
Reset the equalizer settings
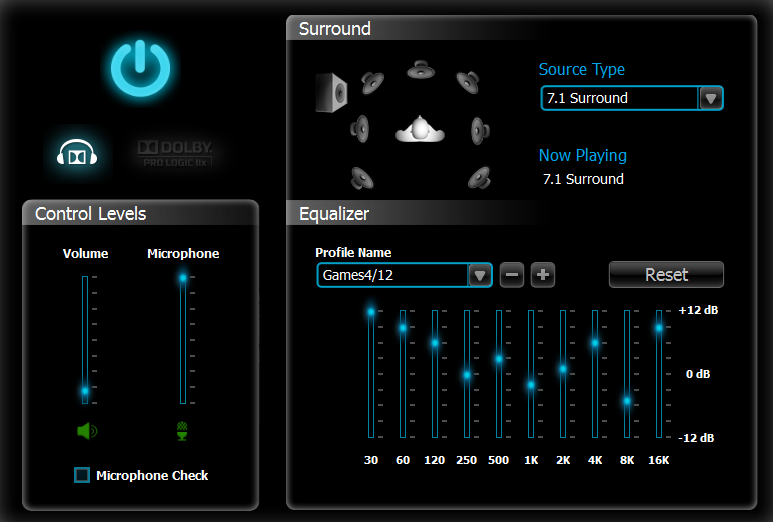click(666, 275)
